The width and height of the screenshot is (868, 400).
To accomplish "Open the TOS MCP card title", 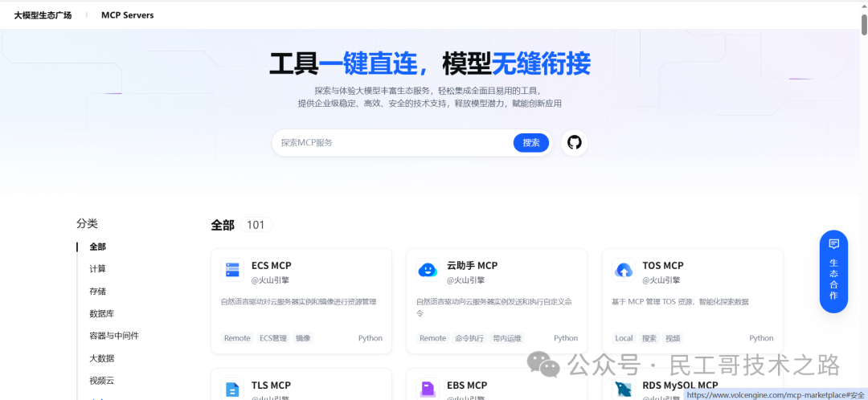I will click(x=662, y=266).
